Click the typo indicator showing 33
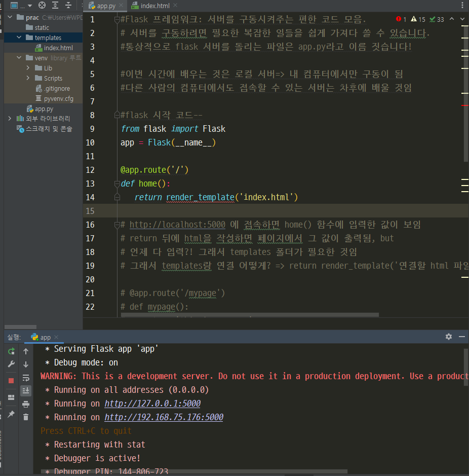This screenshot has width=469, height=476. tap(437, 19)
